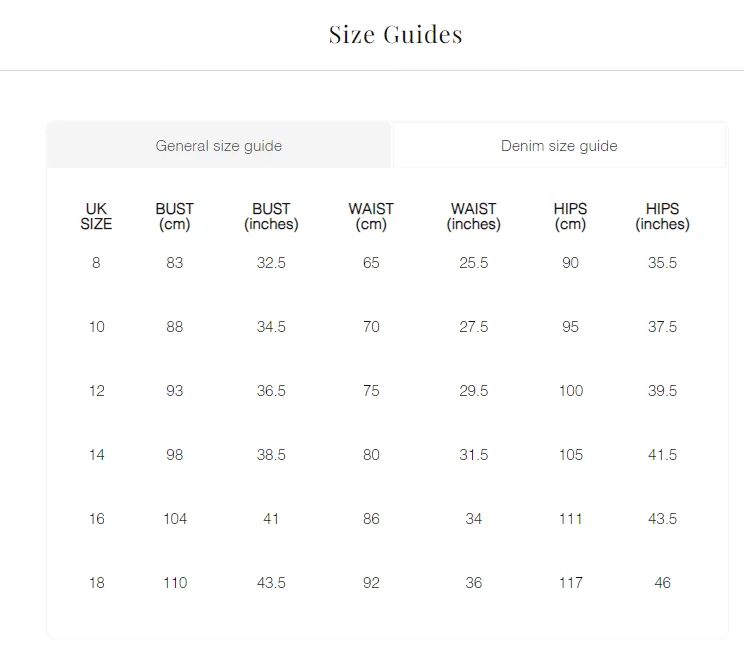Image resolution: width=744 pixels, height=652 pixels.
Task: Select the UK size 14 row label
Action: 97,455
